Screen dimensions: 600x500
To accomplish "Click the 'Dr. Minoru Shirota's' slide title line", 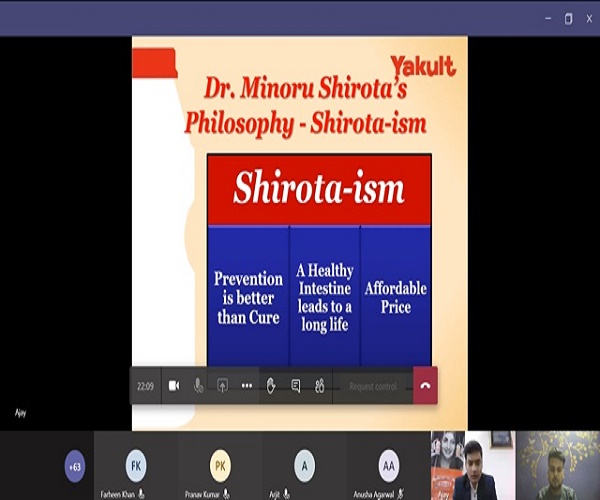I will pos(305,88).
